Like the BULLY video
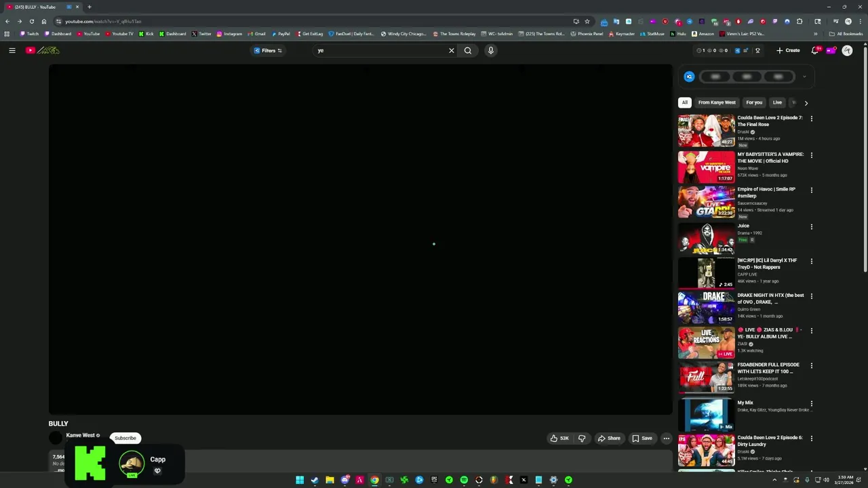The image size is (868, 488). tap(559, 439)
